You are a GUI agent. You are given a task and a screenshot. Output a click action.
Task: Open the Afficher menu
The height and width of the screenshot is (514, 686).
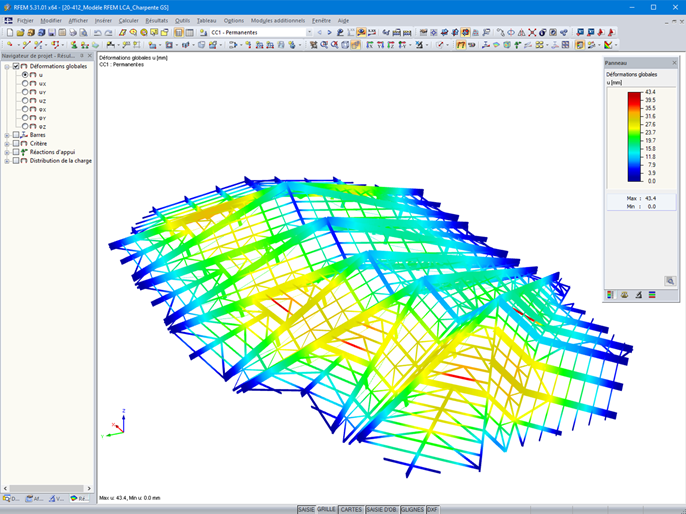[78, 21]
